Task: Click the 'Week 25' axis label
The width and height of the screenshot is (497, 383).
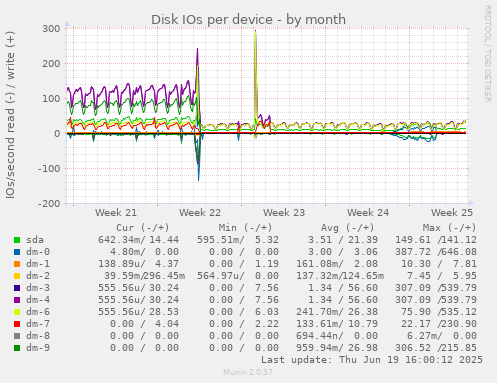Action: point(452,213)
